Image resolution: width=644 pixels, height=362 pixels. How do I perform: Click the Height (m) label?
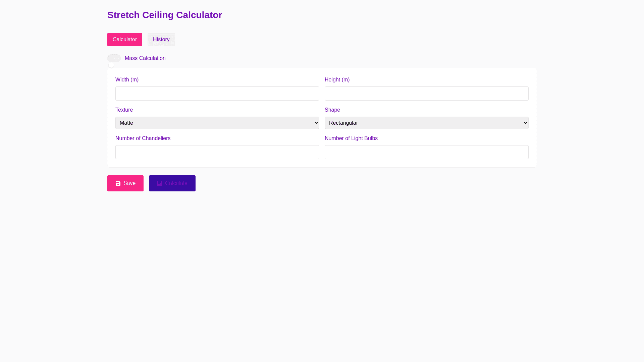tap(337, 80)
